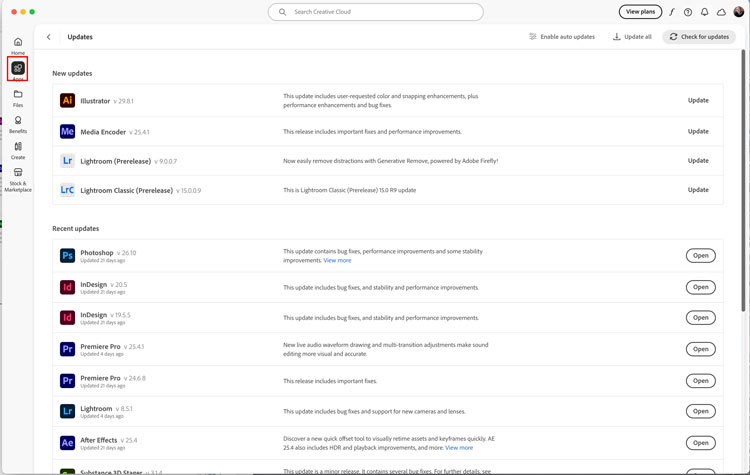Open the notifications bell
This screenshot has height=475, width=750.
tap(705, 12)
